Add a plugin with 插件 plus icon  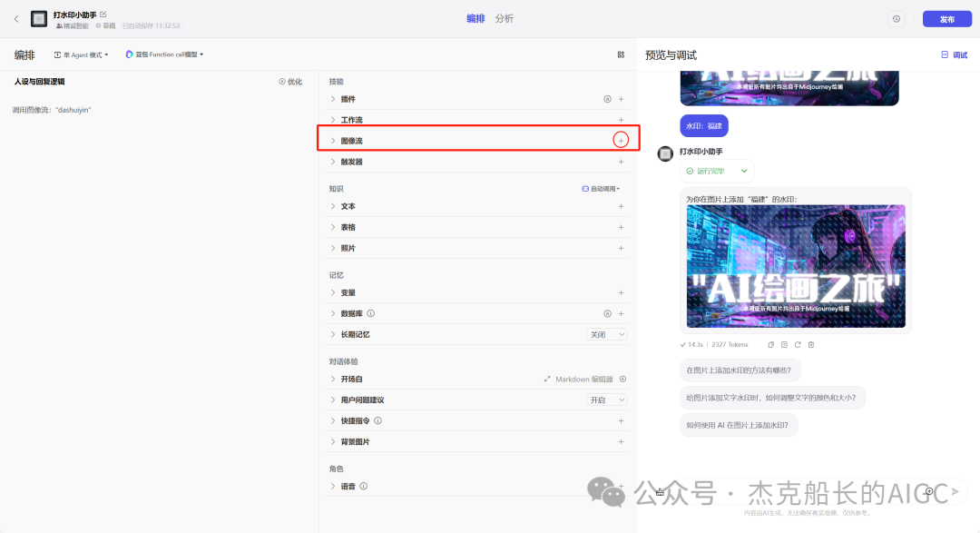pos(622,99)
